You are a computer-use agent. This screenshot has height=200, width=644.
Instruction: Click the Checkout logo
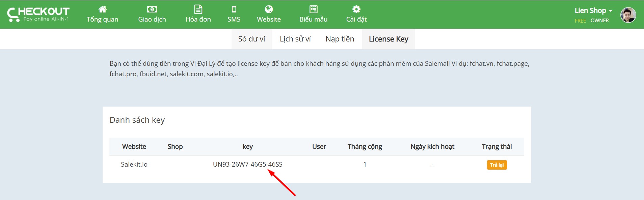pos(38,15)
